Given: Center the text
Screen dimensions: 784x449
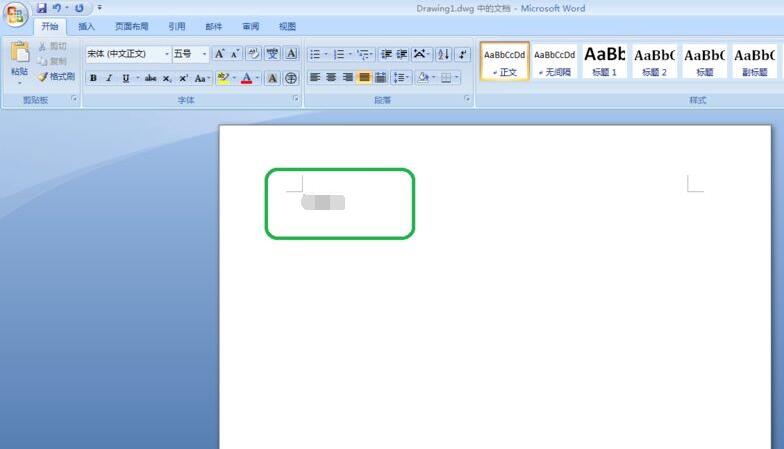Looking at the screenshot, I should click(x=331, y=78).
